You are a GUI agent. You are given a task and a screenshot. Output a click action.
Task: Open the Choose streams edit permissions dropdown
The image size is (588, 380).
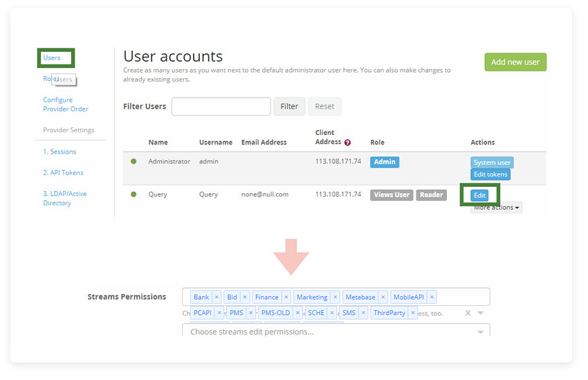click(x=336, y=331)
